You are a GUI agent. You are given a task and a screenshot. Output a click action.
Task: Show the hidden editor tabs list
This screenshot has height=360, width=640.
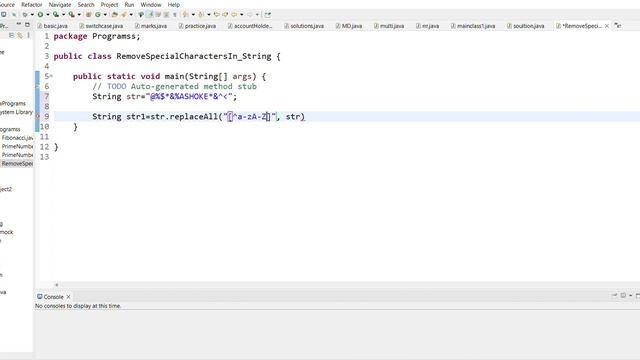618,26
